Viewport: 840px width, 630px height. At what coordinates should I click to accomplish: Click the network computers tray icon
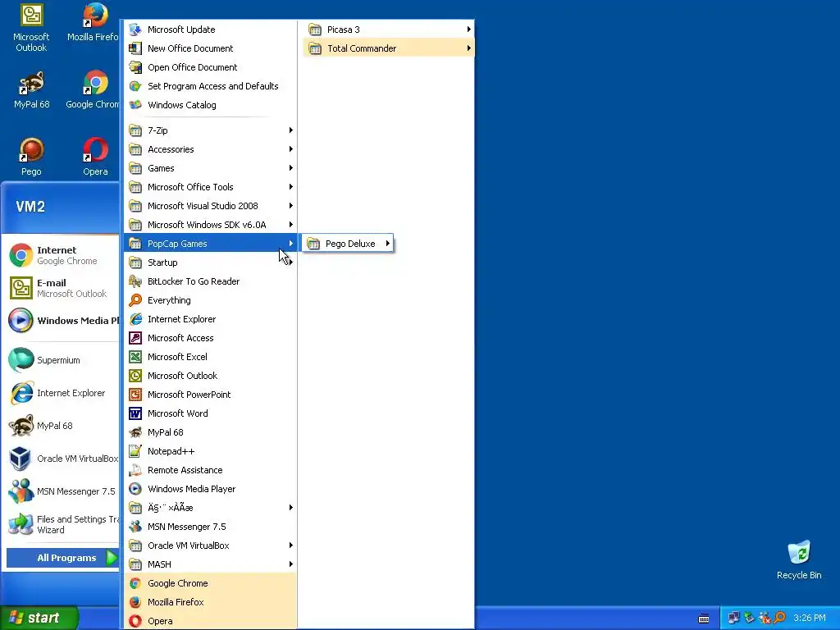[733, 618]
